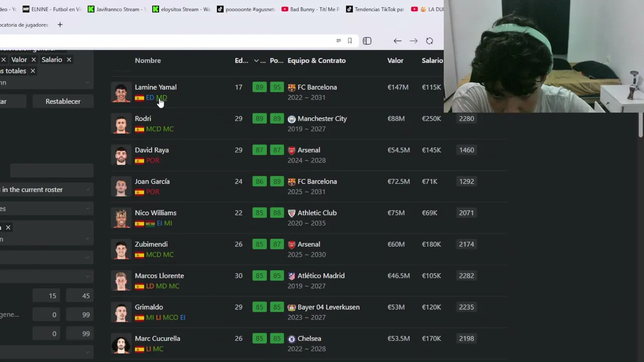
Task: Switch to the pooooonte #agusneta TikTok tab
Action: pyautogui.click(x=246, y=9)
